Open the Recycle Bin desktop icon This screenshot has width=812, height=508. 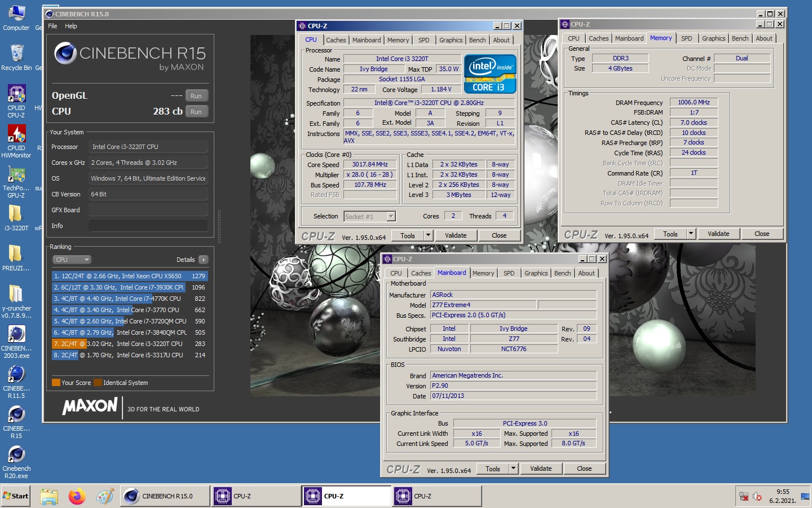coord(16,58)
